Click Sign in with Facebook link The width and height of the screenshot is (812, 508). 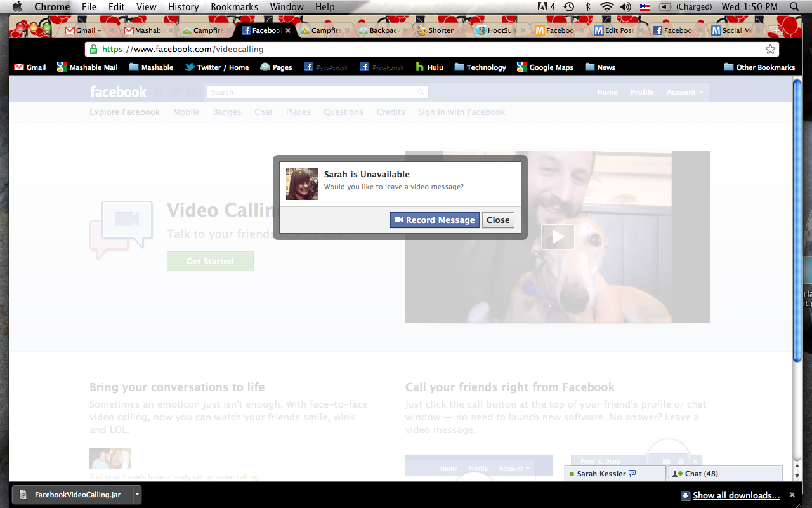[x=461, y=112]
